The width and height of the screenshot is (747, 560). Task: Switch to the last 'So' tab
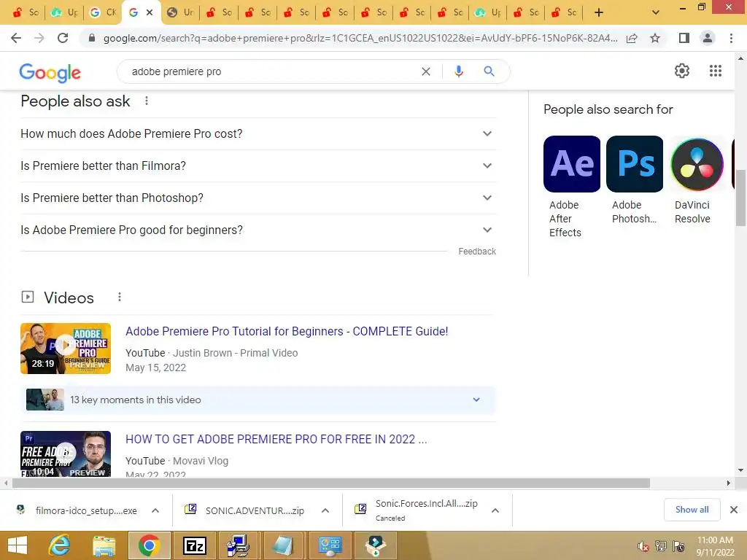(564, 12)
